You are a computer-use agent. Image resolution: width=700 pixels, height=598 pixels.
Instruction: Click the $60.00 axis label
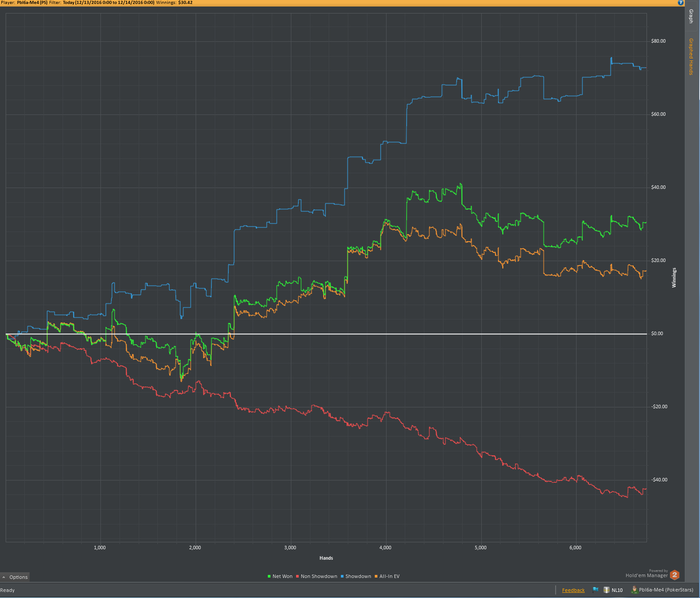658,114
